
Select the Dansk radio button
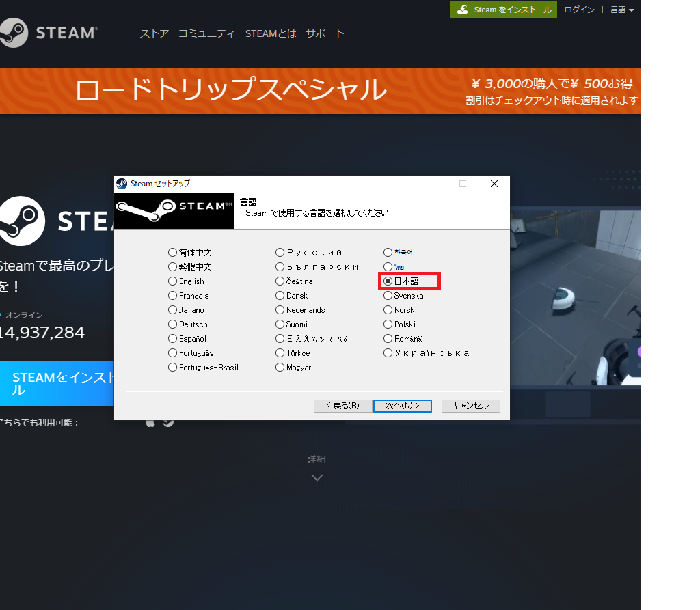click(x=280, y=295)
